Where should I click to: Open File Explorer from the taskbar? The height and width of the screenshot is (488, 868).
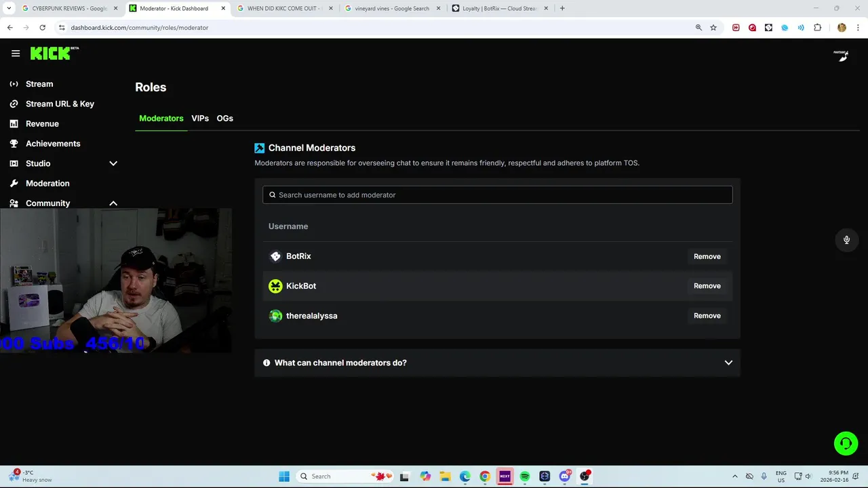[445, 476]
